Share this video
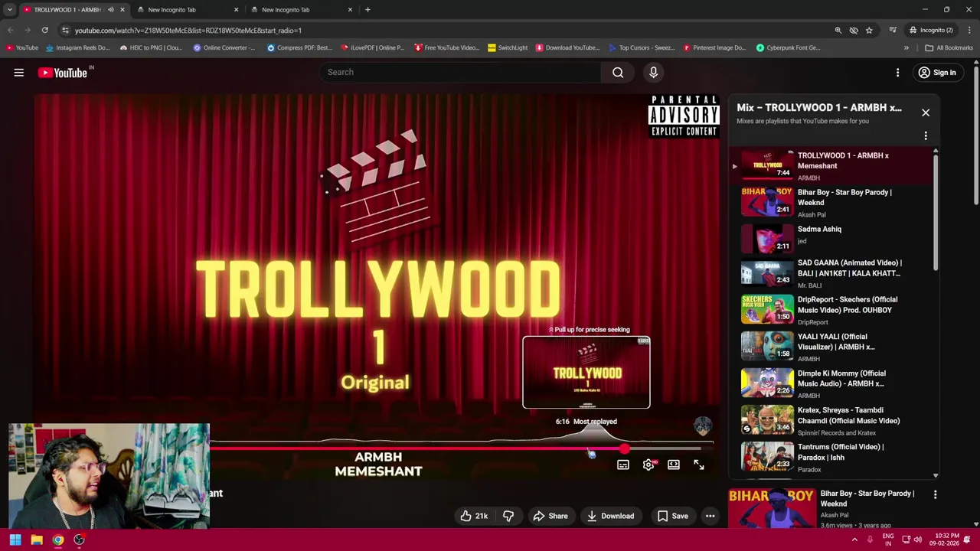The image size is (980, 551). click(x=550, y=516)
